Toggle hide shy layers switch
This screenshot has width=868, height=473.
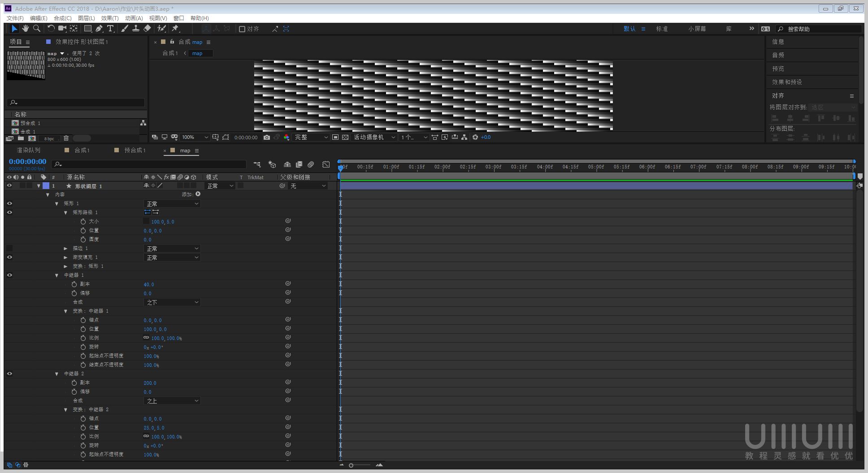[287, 164]
